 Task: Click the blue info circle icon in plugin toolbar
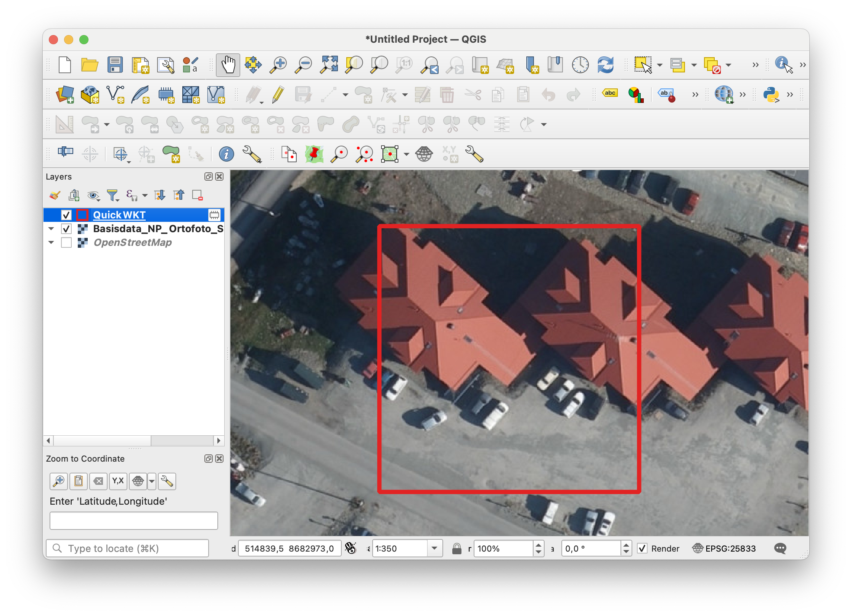[x=227, y=154]
